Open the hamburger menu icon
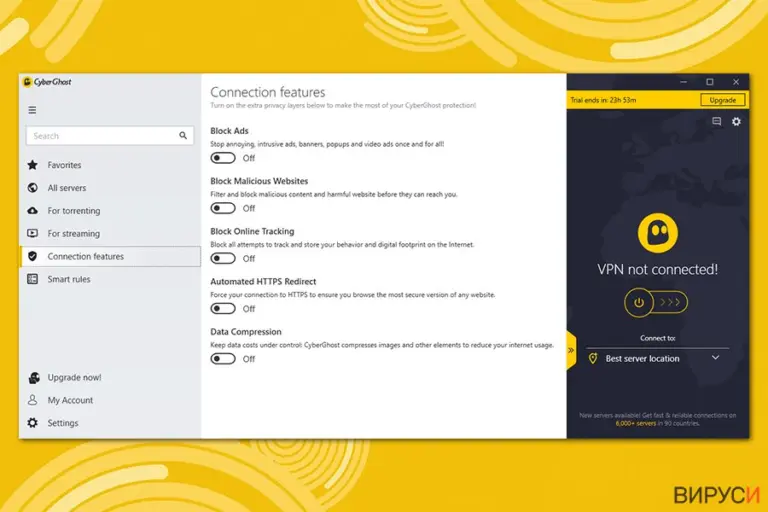The width and height of the screenshot is (768, 512). 32,110
